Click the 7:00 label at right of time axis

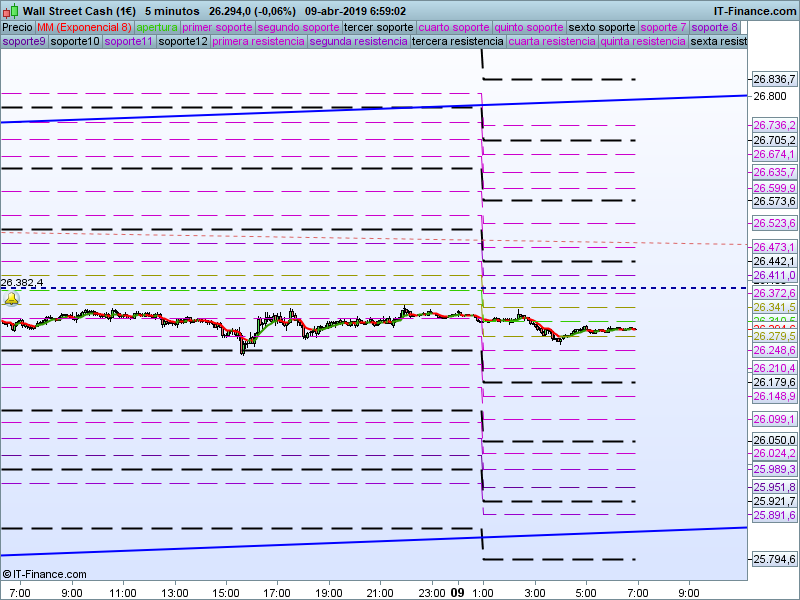pos(638,593)
